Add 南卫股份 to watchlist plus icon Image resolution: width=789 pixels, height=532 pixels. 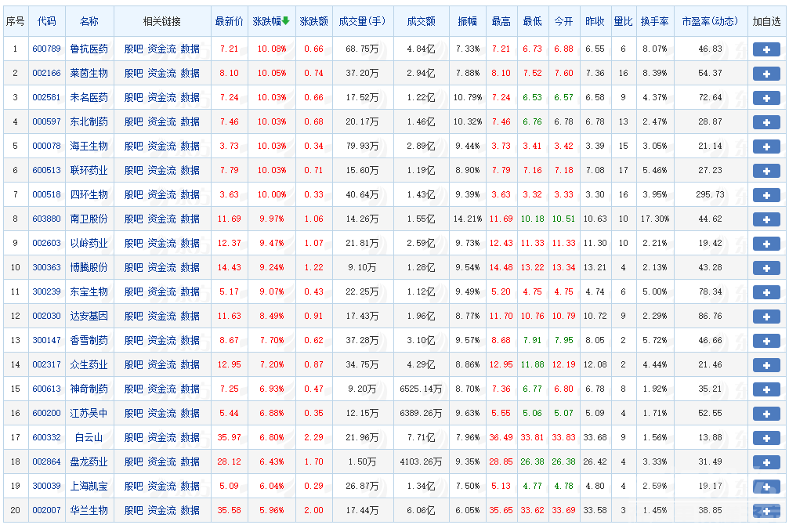tap(765, 219)
